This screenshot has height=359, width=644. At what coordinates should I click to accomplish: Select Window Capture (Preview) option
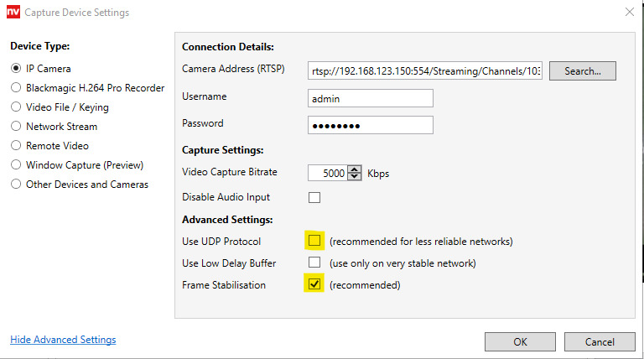pos(16,164)
